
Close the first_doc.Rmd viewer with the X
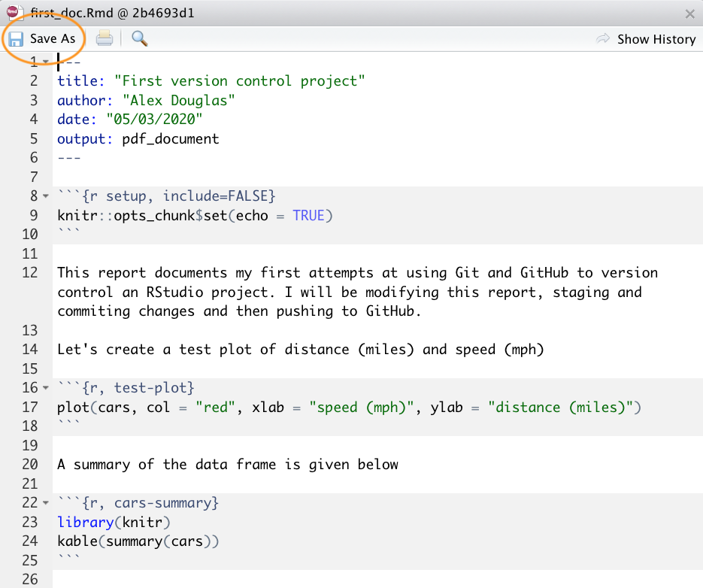(690, 14)
